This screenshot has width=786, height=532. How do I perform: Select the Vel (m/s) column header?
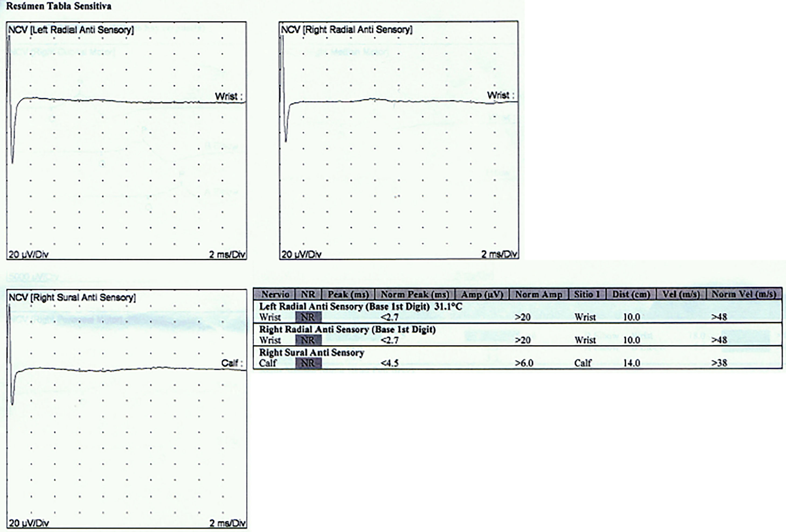coord(681,294)
